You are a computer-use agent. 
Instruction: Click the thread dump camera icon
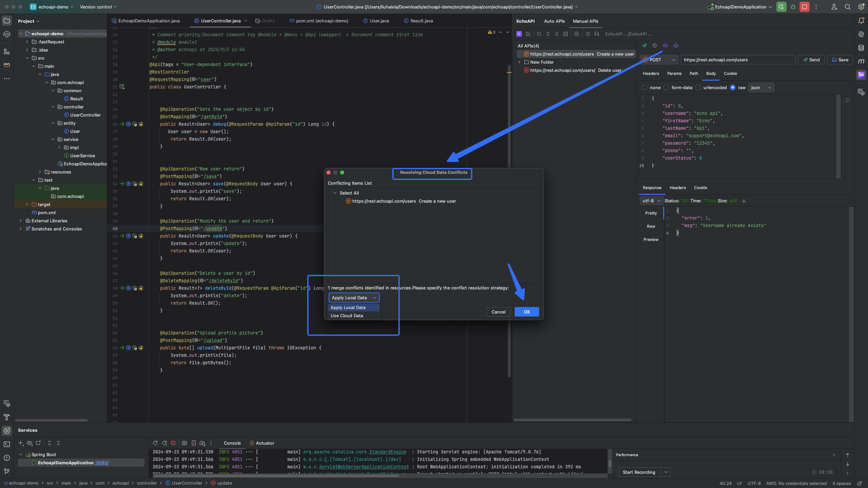pyautogui.click(x=184, y=443)
